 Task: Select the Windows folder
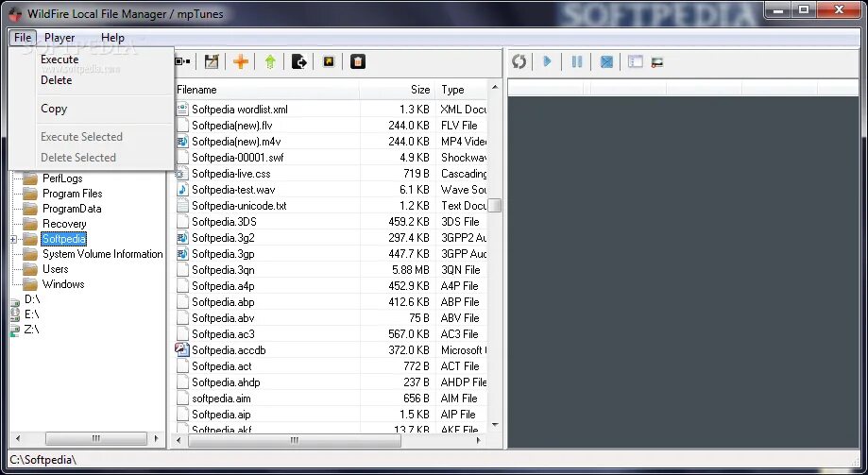[63, 284]
